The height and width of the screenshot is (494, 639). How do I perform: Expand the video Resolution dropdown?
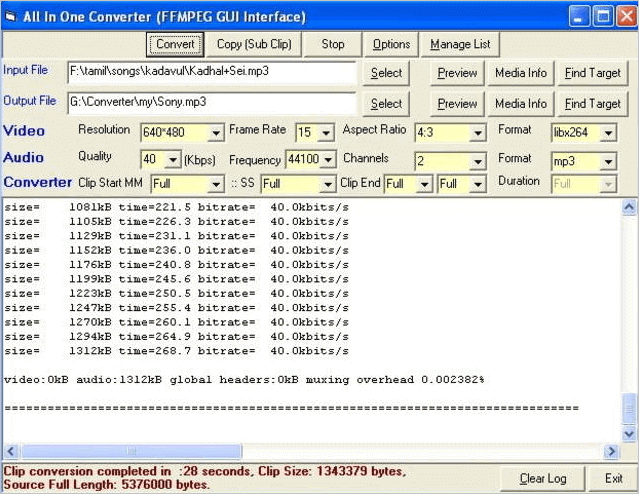click(x=216, y=133)
